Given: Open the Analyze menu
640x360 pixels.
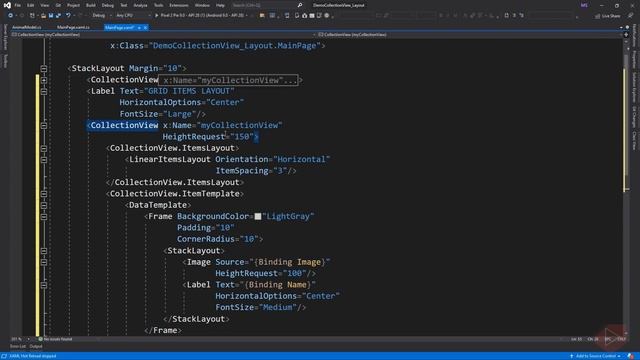Looking at the screenshot, I should (x=140, y=5).
